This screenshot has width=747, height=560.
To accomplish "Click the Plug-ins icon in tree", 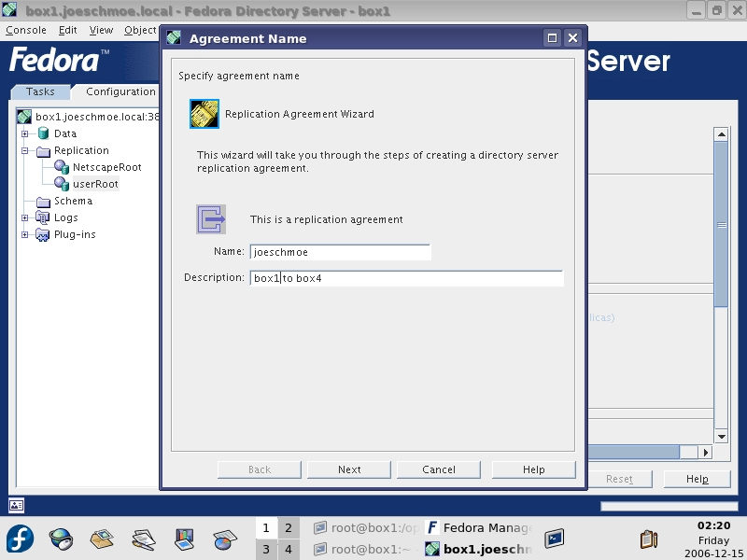I will coord(44,234).
